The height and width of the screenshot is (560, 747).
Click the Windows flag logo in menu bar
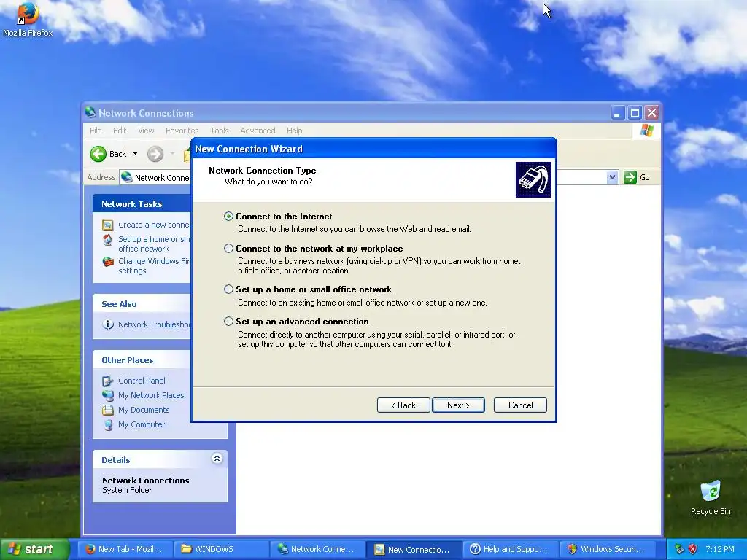coord(646,130)
